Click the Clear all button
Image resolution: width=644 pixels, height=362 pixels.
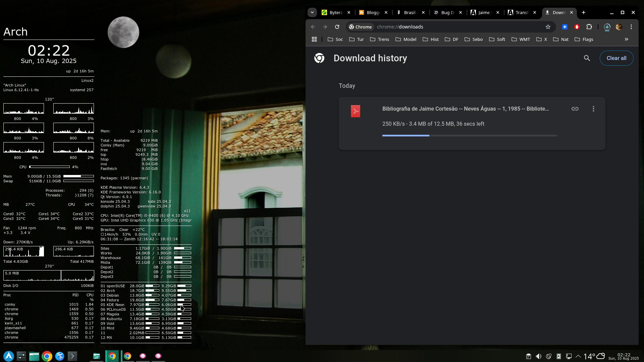[616, 58]
